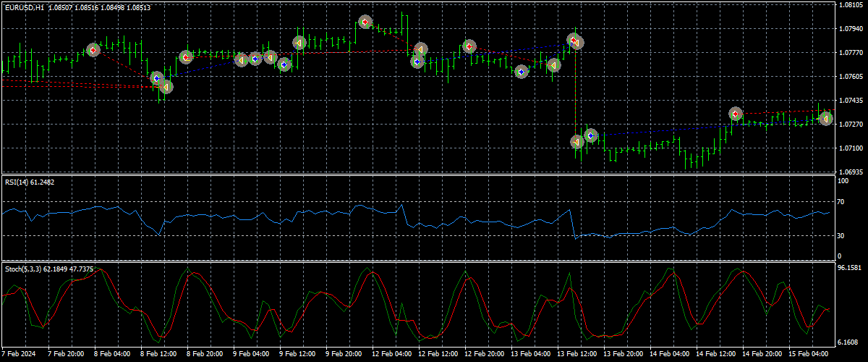This screenshot has width=868, height=362.
Task: Click the 1.07270 price axis label
Action: 851,125
